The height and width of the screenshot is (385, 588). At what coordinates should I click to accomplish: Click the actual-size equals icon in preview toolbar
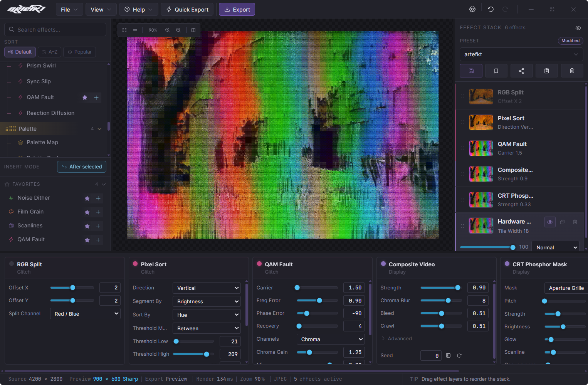coord(135,30)
